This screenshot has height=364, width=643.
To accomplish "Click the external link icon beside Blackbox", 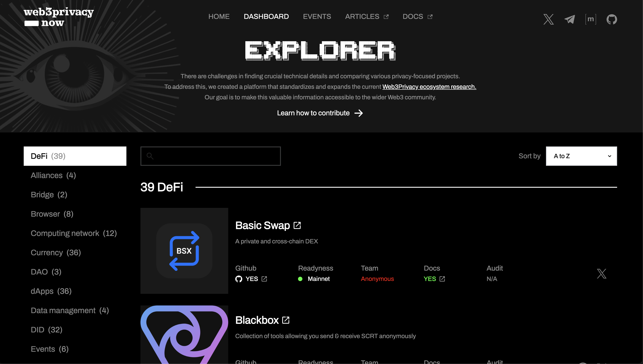I will (286, 320).
